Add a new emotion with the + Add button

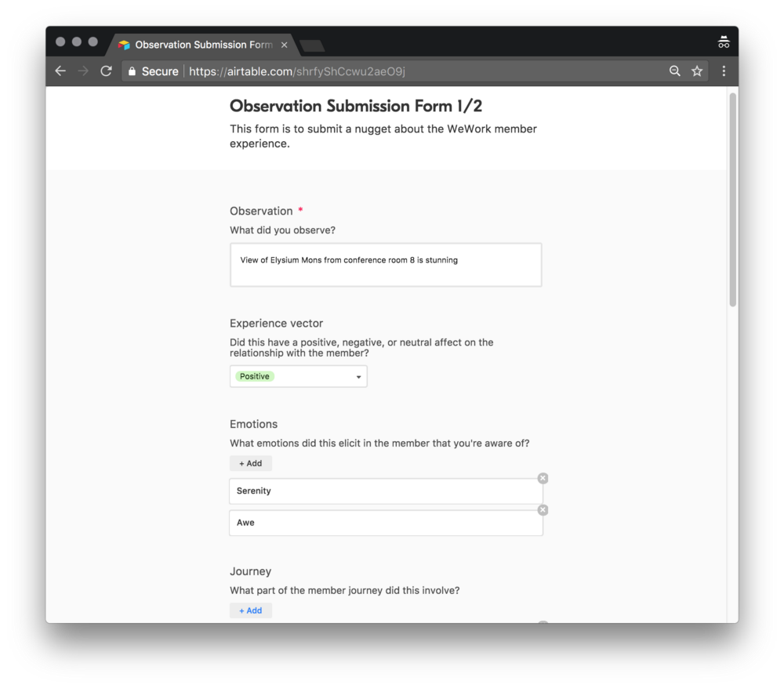(x=250, y=463)
